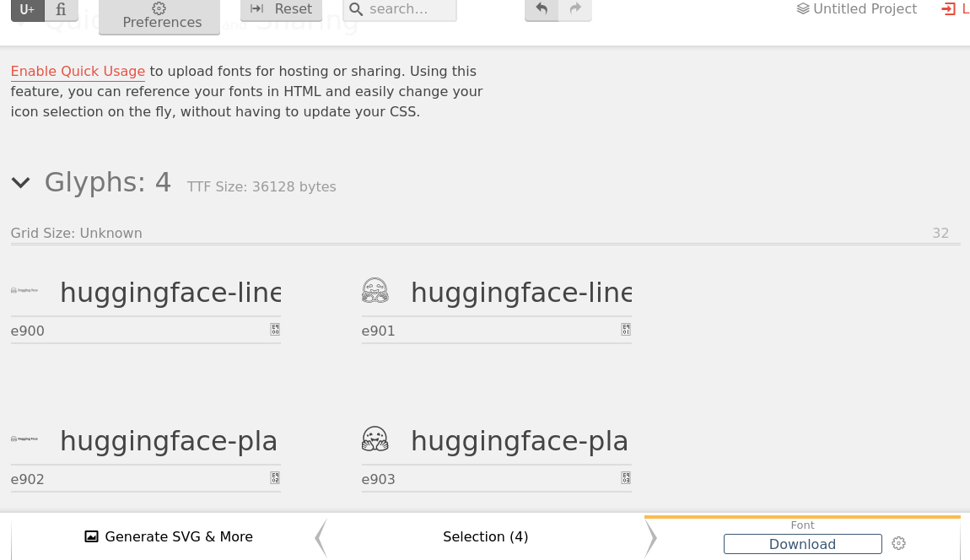Screen dimensions: 970x560
Task: Open the Untitled Project menu
Action: (x=857, y=9)
